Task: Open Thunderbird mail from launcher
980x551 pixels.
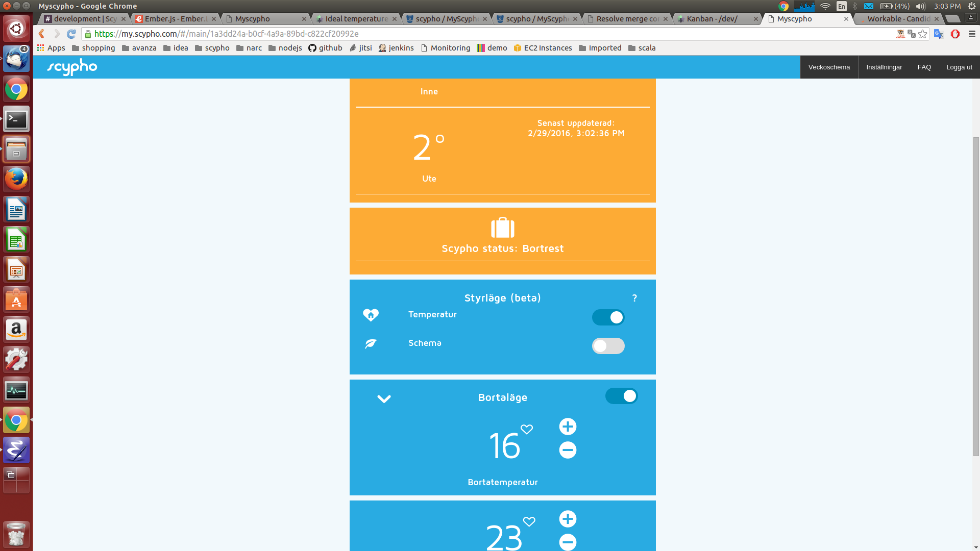Action: click(x=16, y=59)
